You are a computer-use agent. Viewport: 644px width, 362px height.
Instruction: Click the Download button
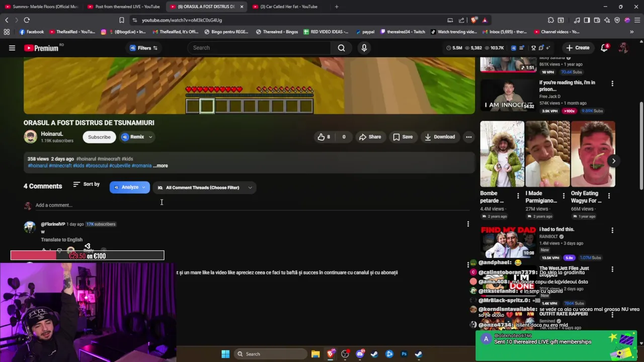coord(440,137)
